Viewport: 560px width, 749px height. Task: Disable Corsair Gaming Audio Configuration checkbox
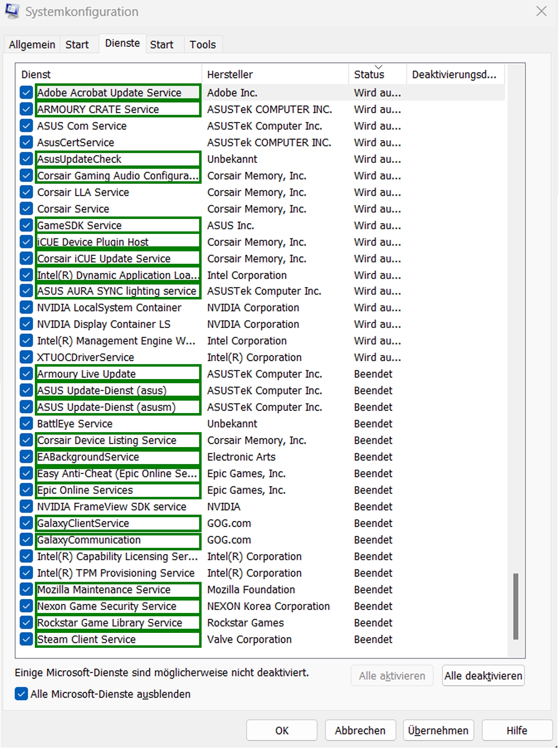click(x=26, y=175)
